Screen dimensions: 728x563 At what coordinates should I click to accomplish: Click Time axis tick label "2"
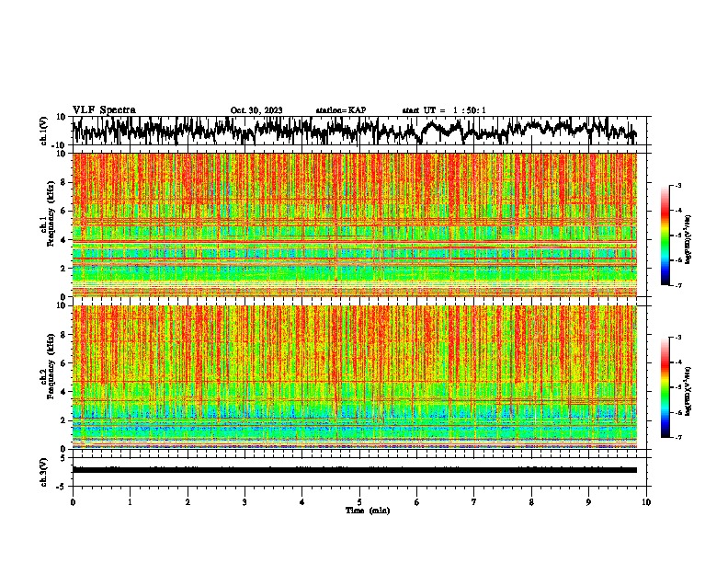(188, 502)
